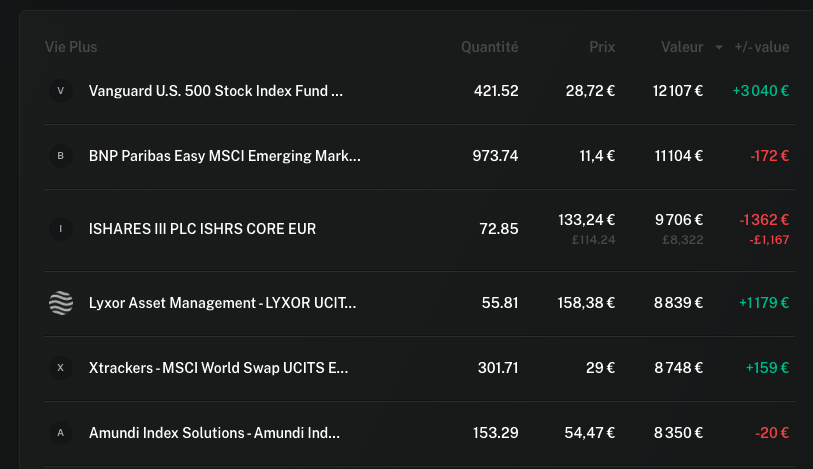Click the BNP Paribas "B" avatar icon

[x=61, y=156]
